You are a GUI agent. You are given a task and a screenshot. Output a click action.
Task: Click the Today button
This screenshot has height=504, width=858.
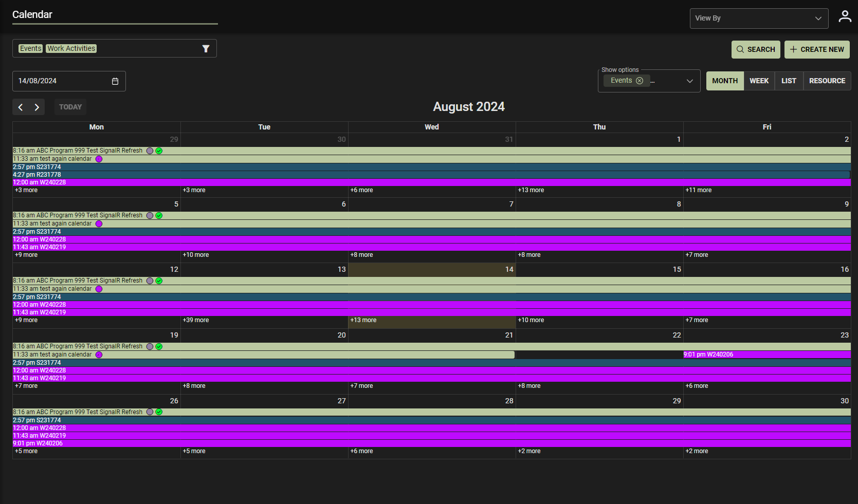(x=70, y=107)
